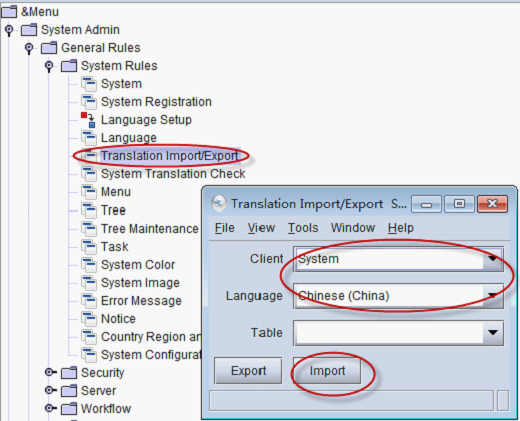Click the System Registration window icon
The height and width of the screenshot is (421, 520).
tap(89, 102)
